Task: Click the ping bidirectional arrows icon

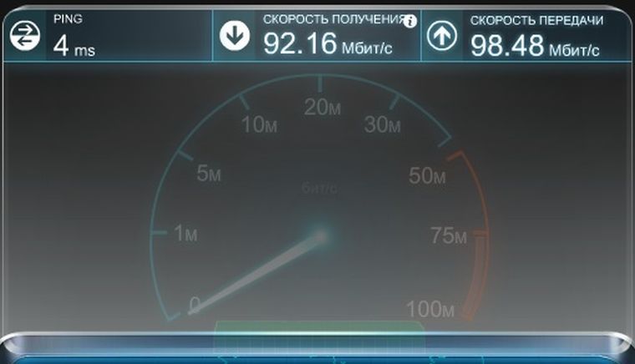Action: [25, 36]
